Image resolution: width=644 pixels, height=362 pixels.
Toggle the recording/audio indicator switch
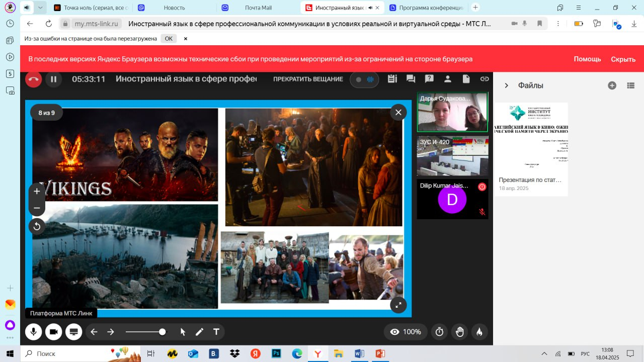364,79
